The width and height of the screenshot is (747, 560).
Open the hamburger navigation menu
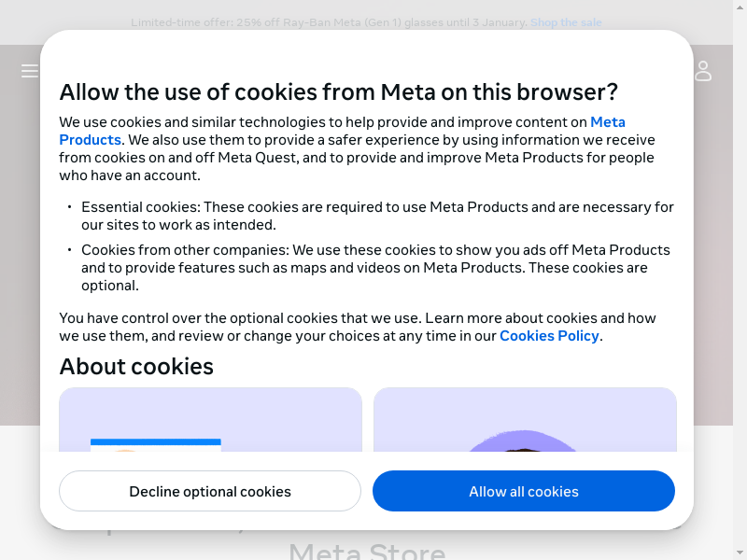coord(30,71)
